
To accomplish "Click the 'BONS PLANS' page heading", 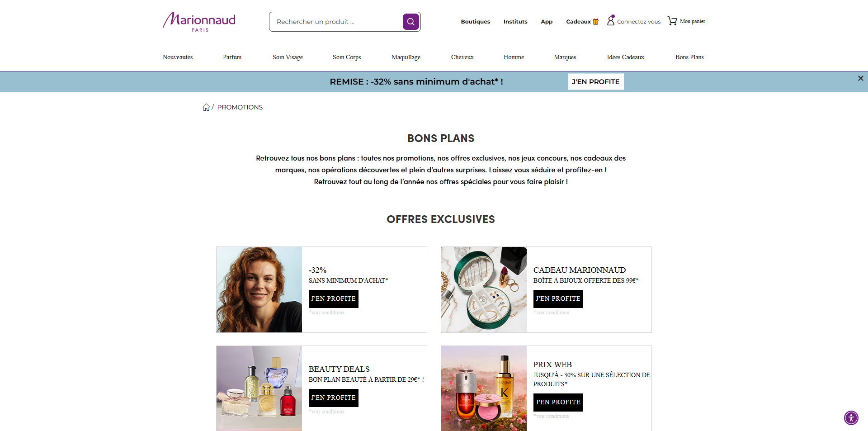I will coord(441,138).
